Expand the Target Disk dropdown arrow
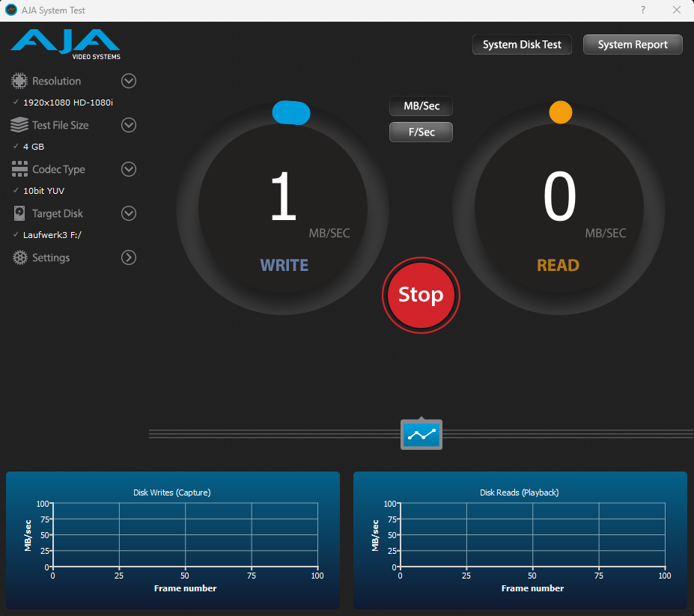Screen dimensions: 694x616 (129, 213)
